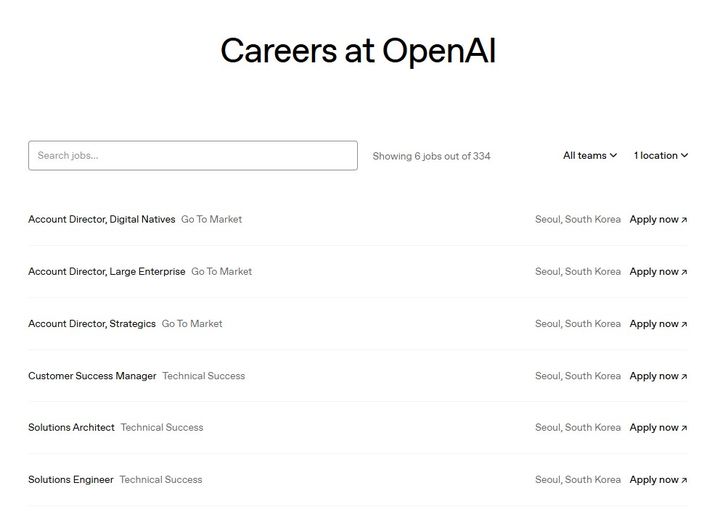The image size is (720, 525).
Task: Apply now for Solutions Engineer role
Action: click(x=654, y=479)
